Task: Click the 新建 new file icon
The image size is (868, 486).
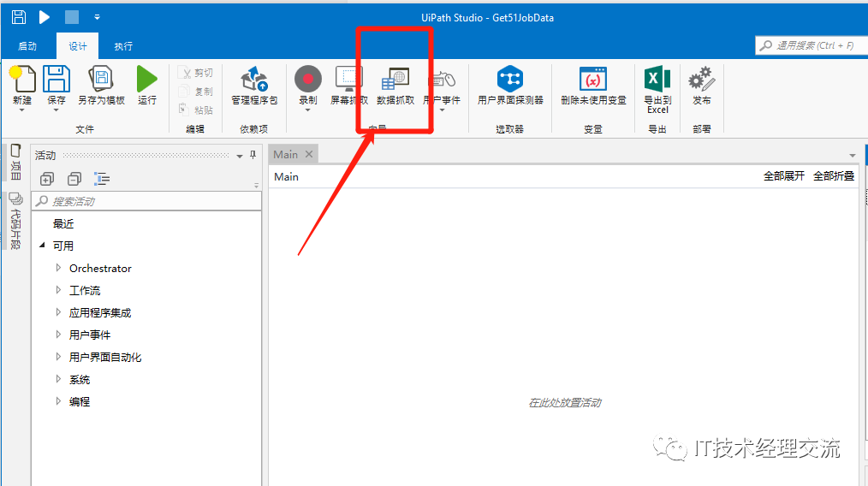Action: 22,80
